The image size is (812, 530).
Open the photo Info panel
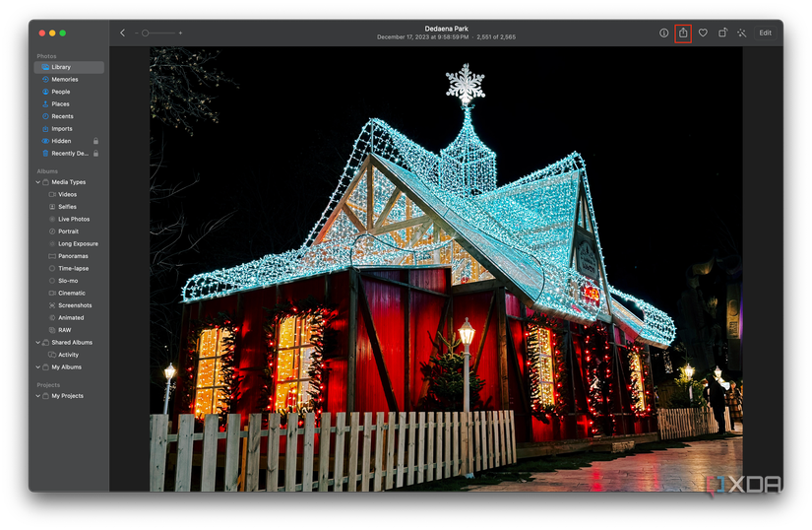tap(663, 33)
